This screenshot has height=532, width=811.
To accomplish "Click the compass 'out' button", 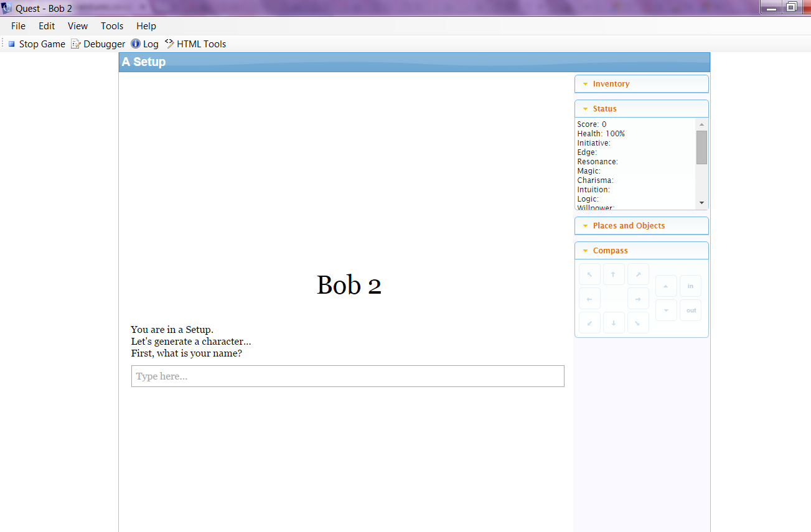I will 691,310.
